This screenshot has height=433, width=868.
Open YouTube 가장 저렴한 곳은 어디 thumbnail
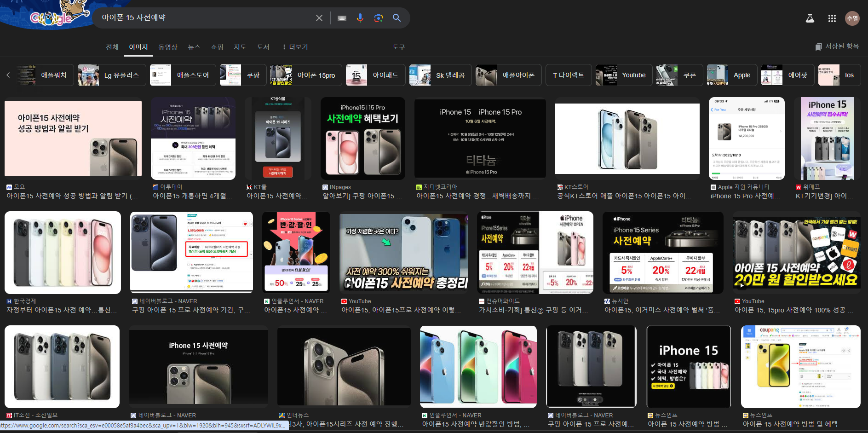coord(404,253)
